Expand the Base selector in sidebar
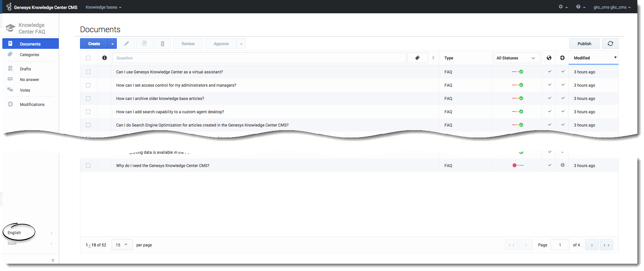This screenshot has width=644, height=271. [30, 243]
